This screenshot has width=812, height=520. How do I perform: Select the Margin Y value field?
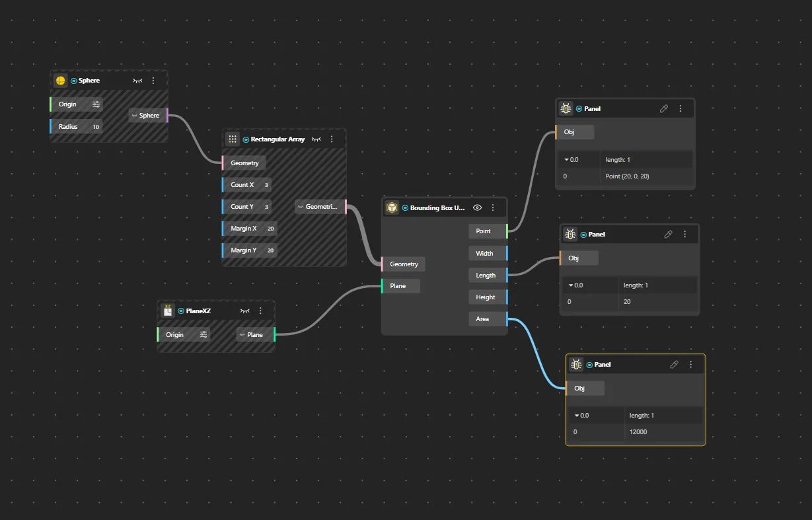pyautogui.click(x=271, y=250)
